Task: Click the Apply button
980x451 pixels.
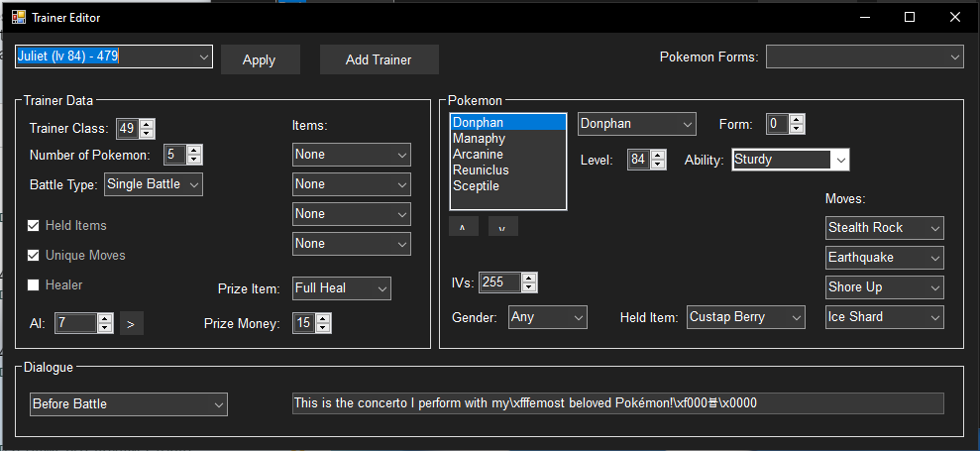Action: [x=259, y=59]
